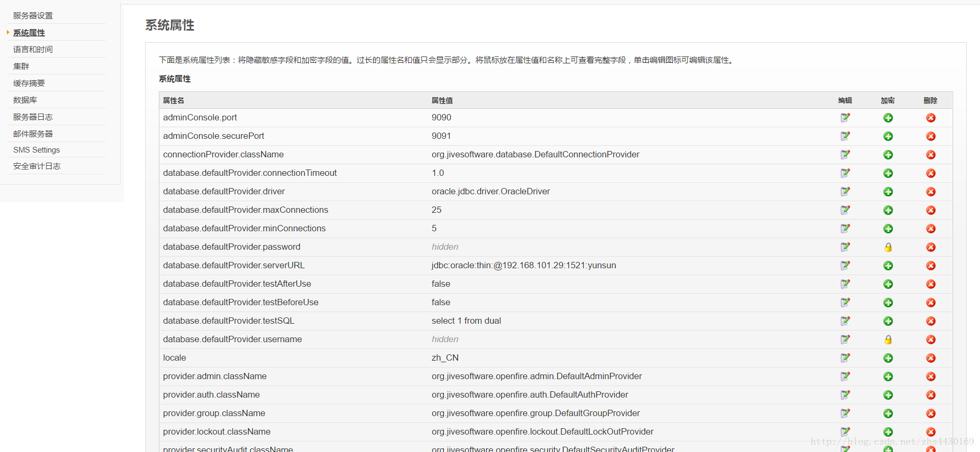The width and height of the screenshot is (980, 452).
Task: Edit the database.defaultProvider.serverURL property
Action: (845, 266)
